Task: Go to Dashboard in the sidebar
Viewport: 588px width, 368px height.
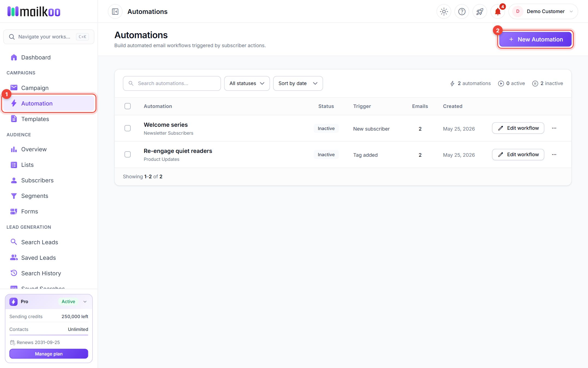Action: click(49, 57)
